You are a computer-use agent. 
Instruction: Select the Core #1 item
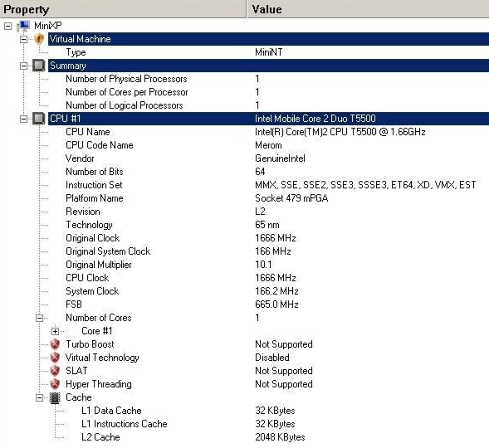click(96, 331)
